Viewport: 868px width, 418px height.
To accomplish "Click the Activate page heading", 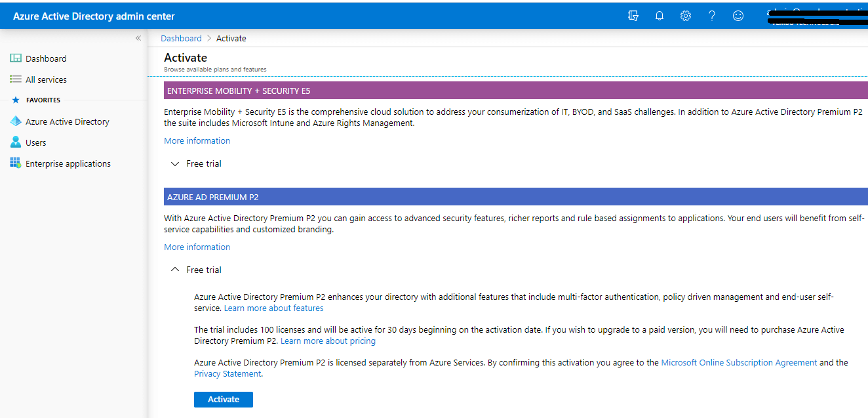I will pos(186,58).
